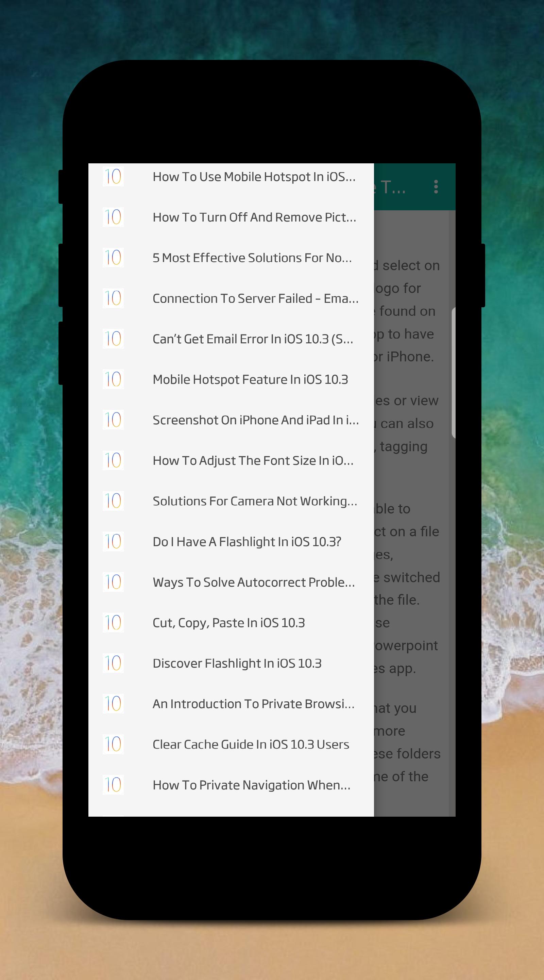The image size is (544, 980).
Task: Tap iOS 10 icon beside Cut, Copy, Paste
Action: (x=113, y=623)
